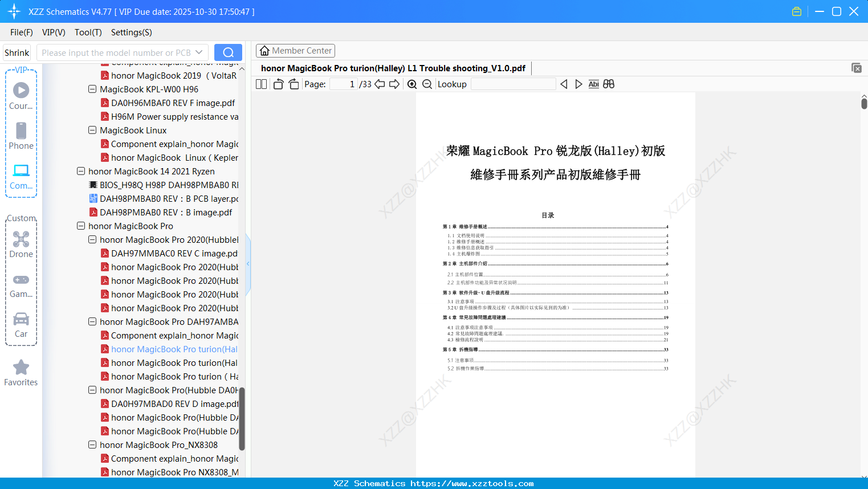Open the File(F) menu

[22, 32]
